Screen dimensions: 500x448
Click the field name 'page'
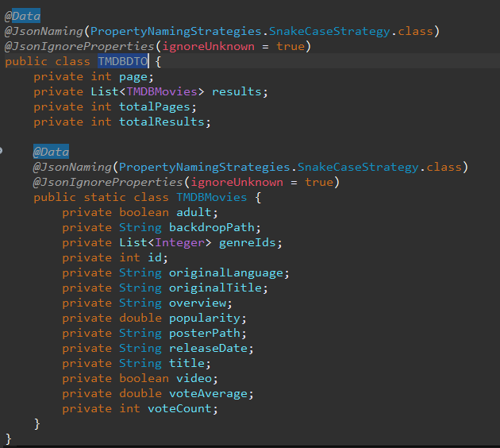pos(133,77)
